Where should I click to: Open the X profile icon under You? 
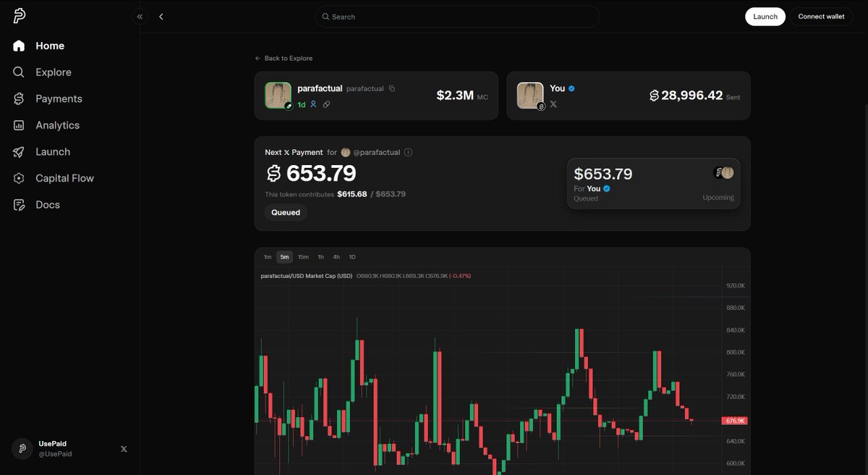coord(553,104)
